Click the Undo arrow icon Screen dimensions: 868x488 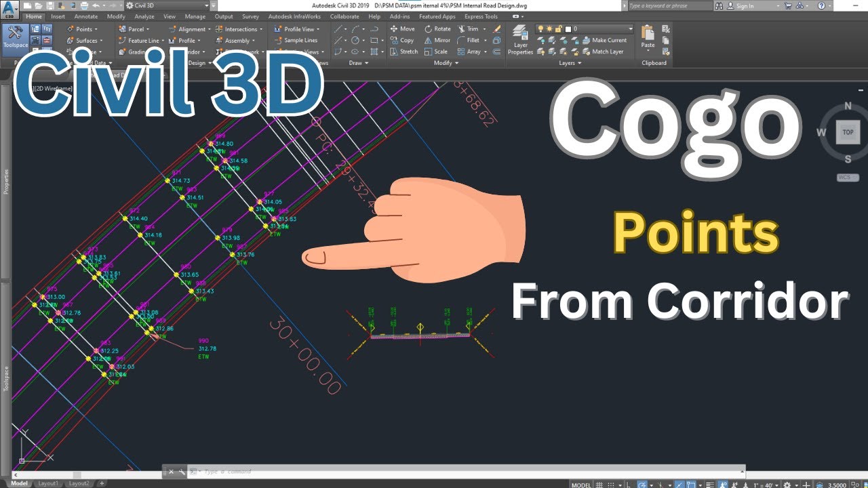click(x=95, y=5)
